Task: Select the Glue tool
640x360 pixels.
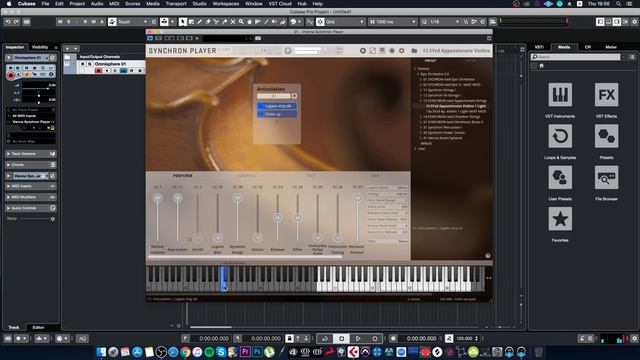Action: (x=224, y=22)
